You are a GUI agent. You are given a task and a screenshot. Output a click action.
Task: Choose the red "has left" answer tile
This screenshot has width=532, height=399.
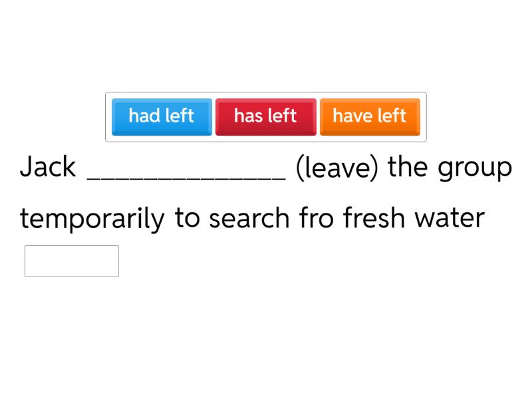click(265, 116)
